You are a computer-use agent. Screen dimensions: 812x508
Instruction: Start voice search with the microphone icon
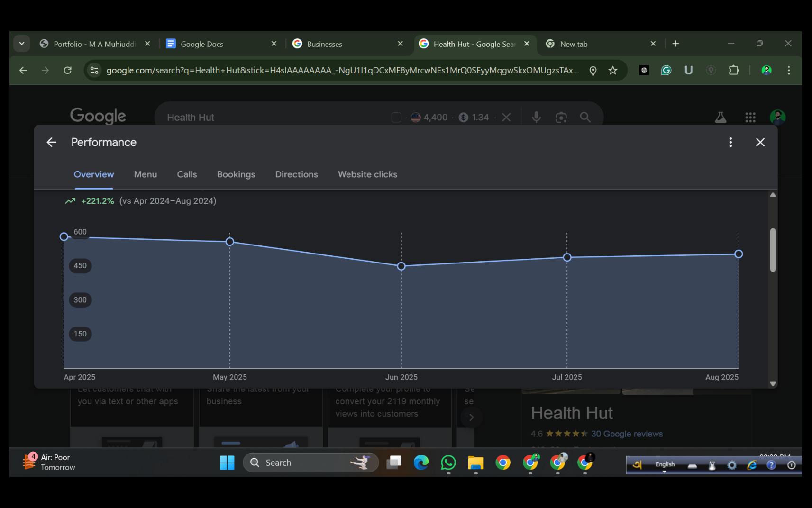pyautogui.click(x=536, y=117)
